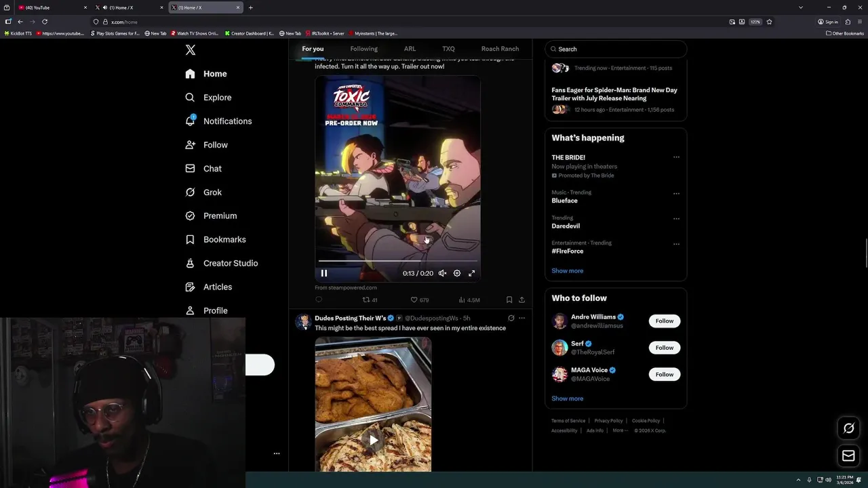Open options for THE BRIDE! promoted trend
868x488 pixels.
point(676,157)
